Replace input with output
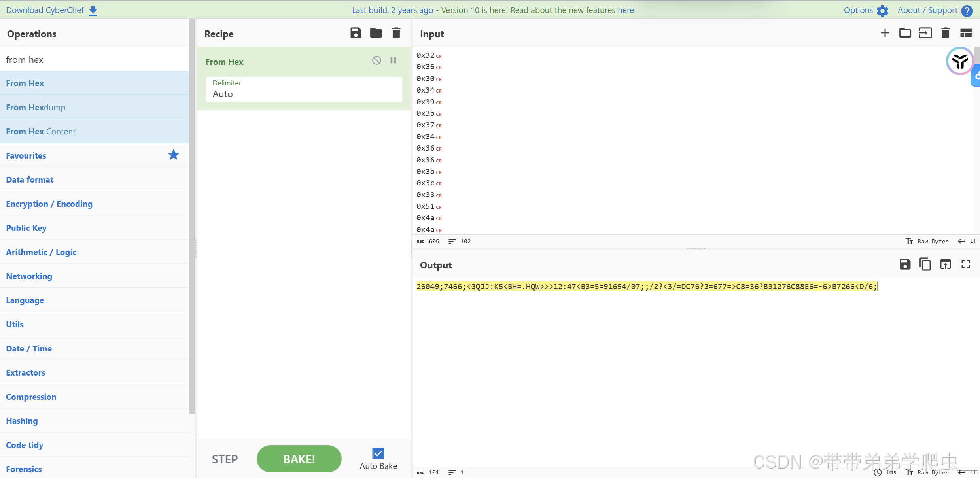The width and height of the screenshot is (980, 478). tap(945, 264)
